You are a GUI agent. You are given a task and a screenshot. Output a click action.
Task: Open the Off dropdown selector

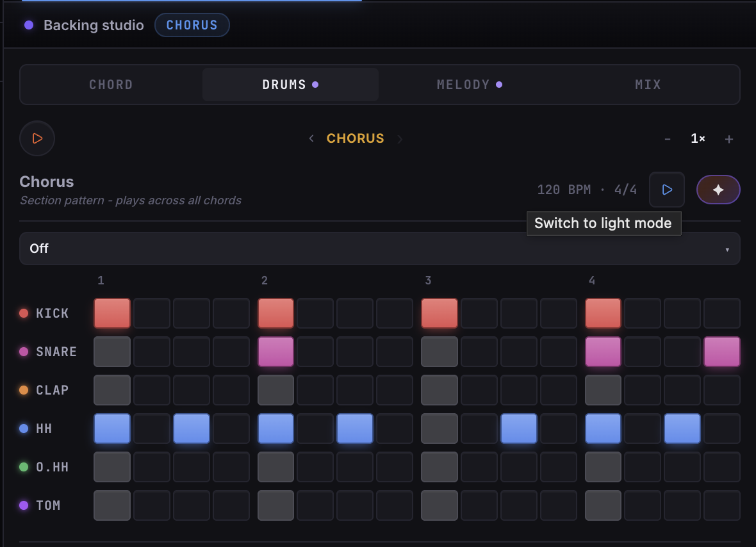[x=380, y=249]
